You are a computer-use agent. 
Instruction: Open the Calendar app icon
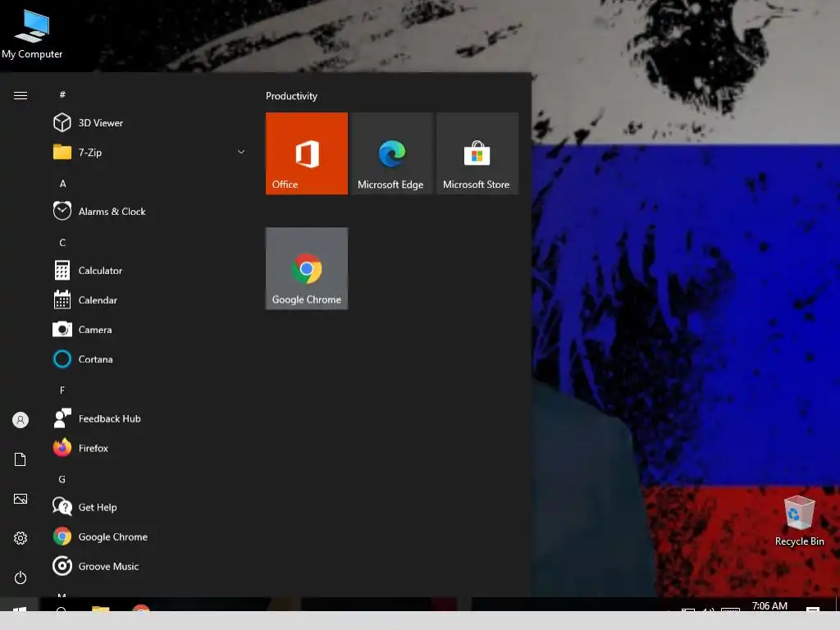[x=62, y=299]
